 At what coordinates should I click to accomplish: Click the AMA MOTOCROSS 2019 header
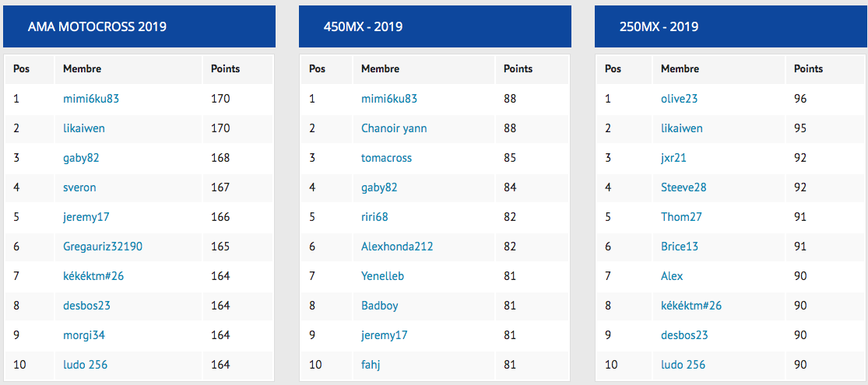[x=97, y=27]
